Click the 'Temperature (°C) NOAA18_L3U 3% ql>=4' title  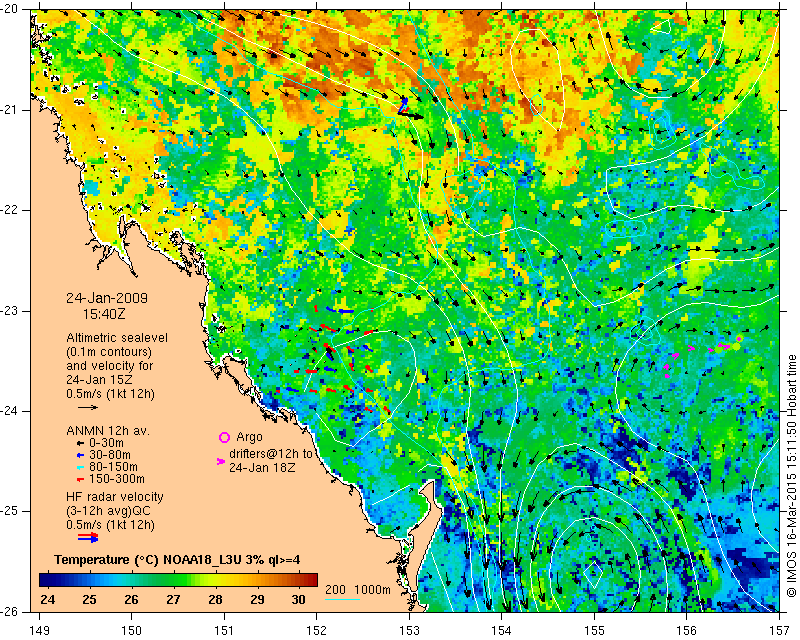177,560
